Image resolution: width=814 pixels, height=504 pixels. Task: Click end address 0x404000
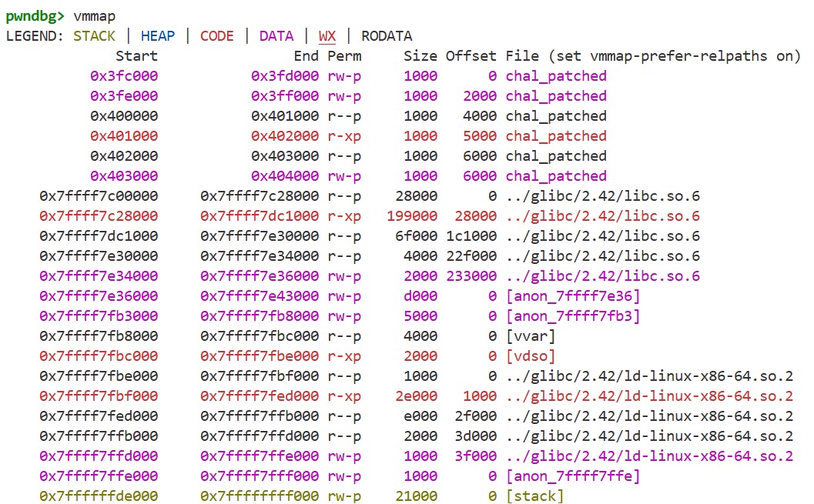pyautogui.click(x=285, y=175)
